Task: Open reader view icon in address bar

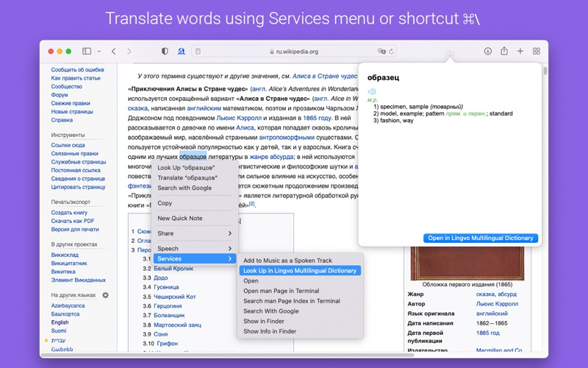Action: pyautogui.click(x=198, y=52)
